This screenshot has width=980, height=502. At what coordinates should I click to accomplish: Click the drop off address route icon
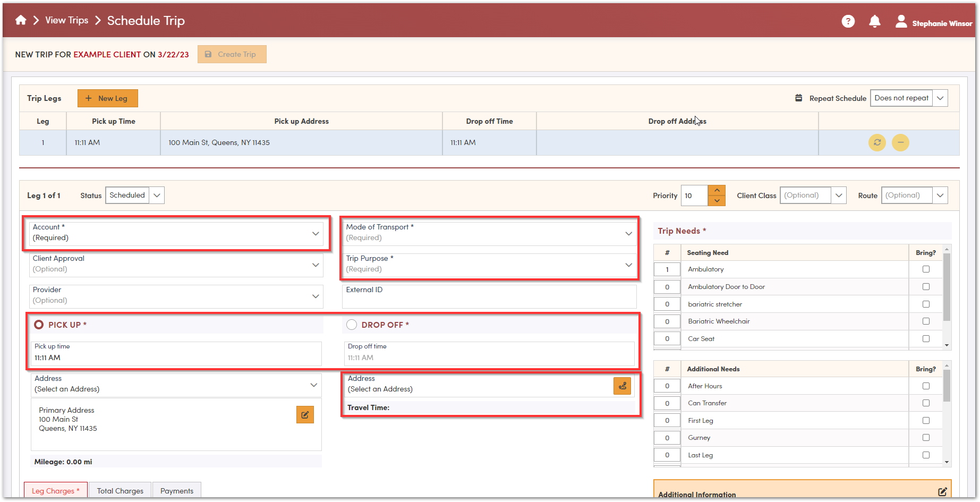622,386
